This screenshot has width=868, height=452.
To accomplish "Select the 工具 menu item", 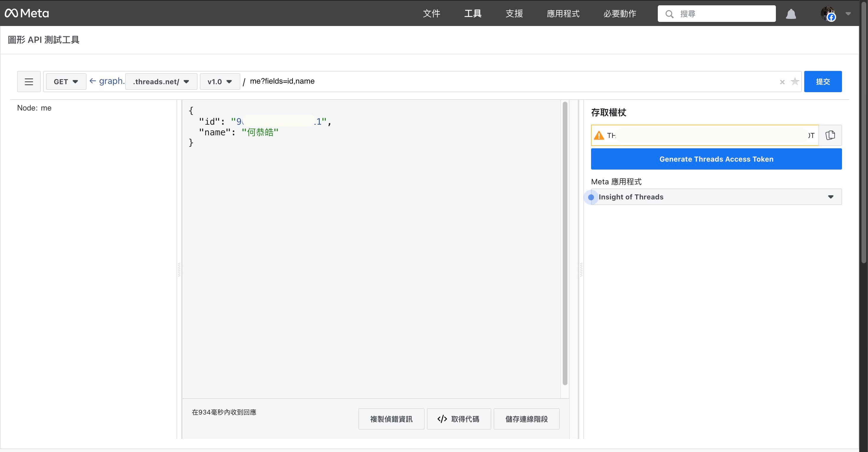I will (x=472, y=14).
